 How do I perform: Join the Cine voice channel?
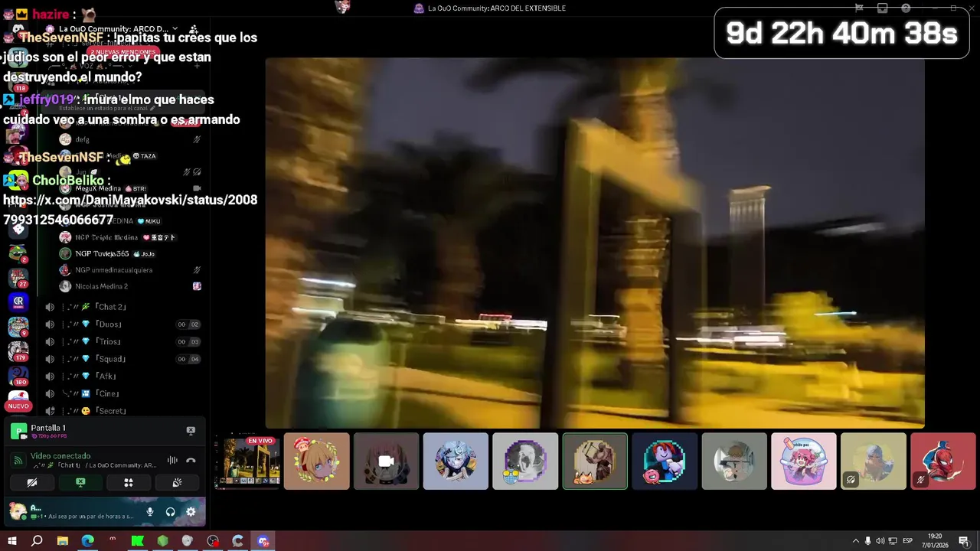tap(122, 393)
